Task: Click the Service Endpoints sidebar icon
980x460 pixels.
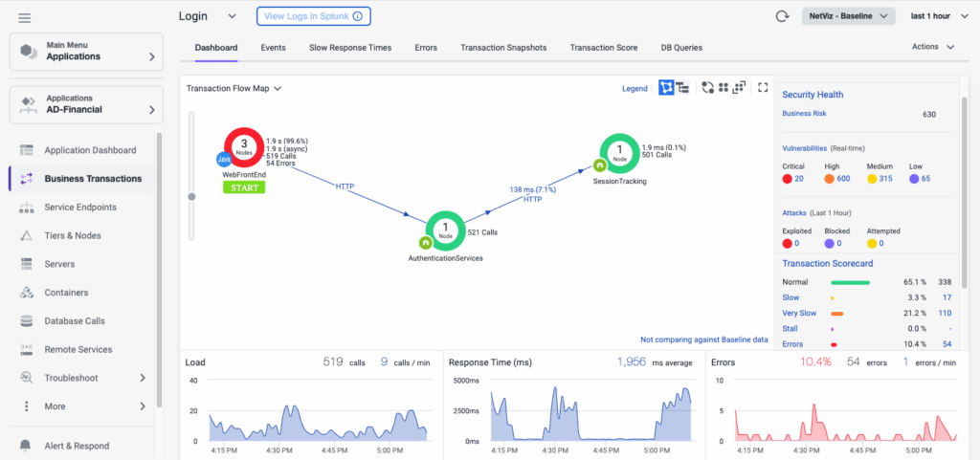Action: point(26,208)
